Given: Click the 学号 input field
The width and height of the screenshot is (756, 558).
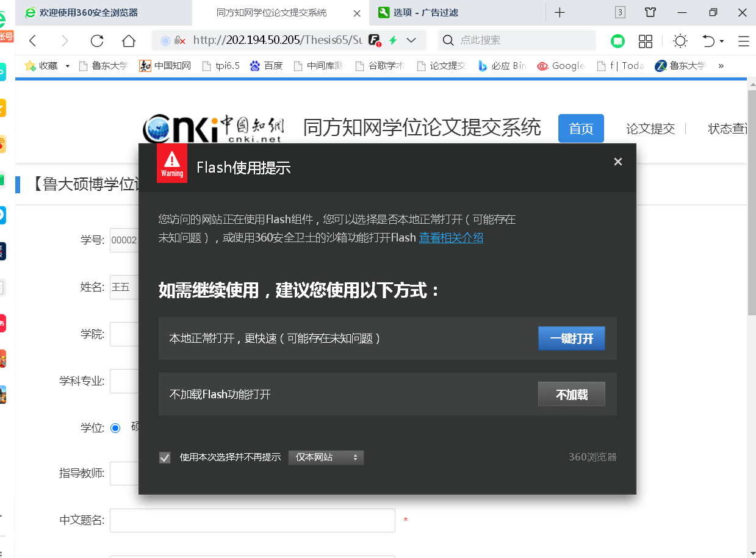Looking at the screenshot, I should point(125,240).
